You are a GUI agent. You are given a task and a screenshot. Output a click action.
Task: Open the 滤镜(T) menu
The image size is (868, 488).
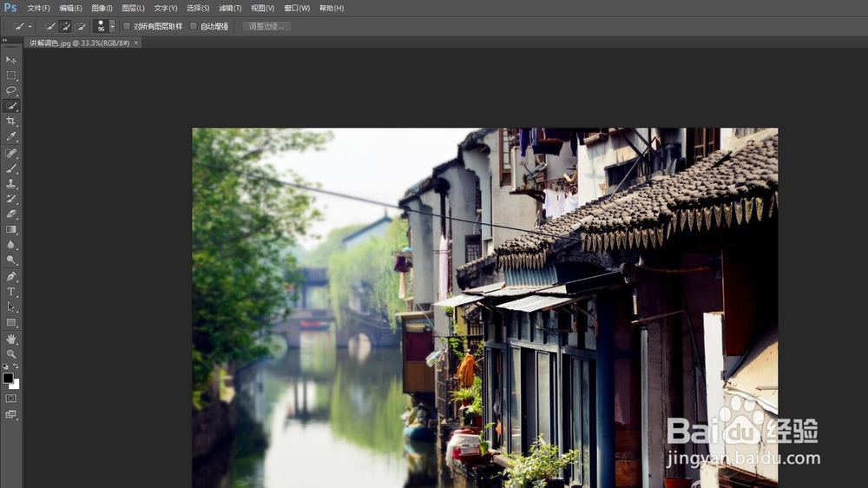(230, 9)
